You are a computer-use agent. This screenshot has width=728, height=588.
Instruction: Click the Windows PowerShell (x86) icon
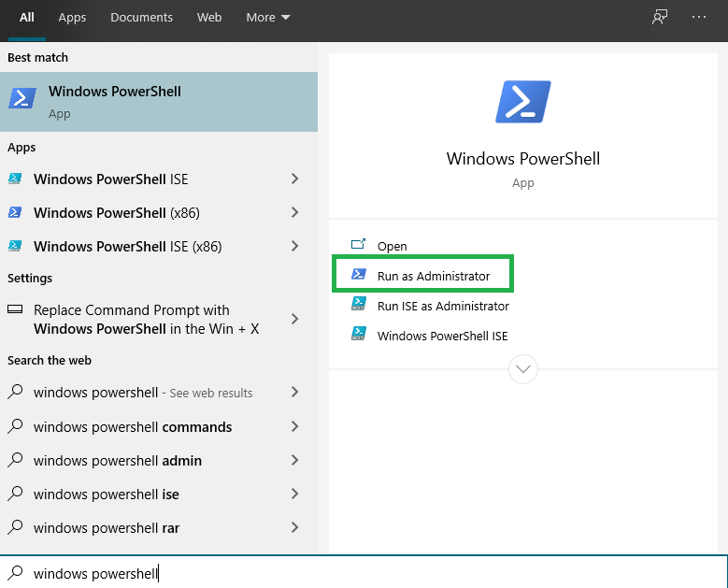coord(15,212)
